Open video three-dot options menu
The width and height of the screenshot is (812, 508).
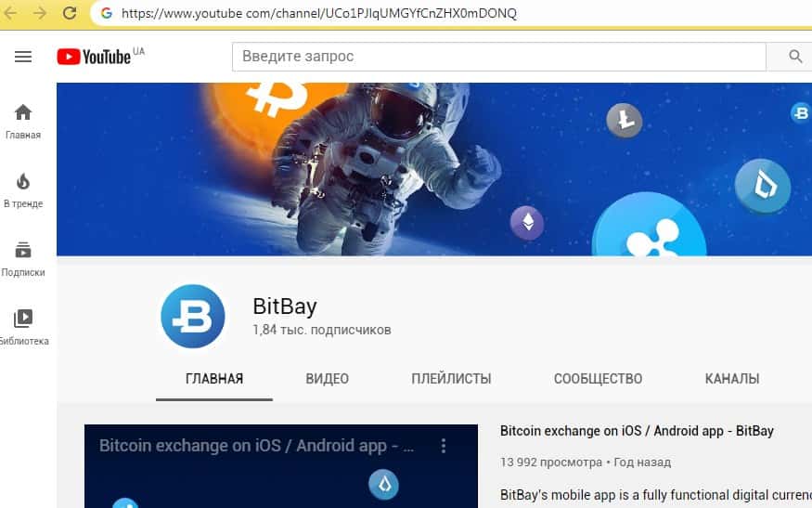point(444,446)
